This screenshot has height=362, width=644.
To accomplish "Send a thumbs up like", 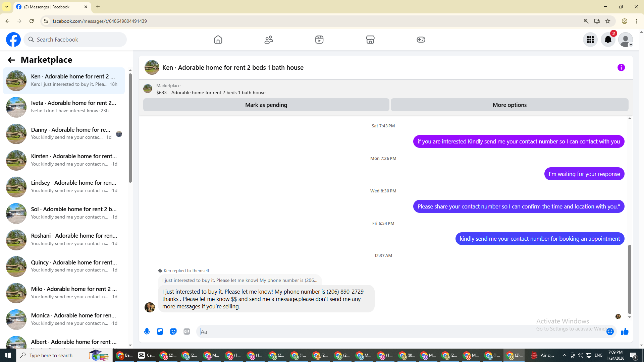I will [x=625, y=331].
